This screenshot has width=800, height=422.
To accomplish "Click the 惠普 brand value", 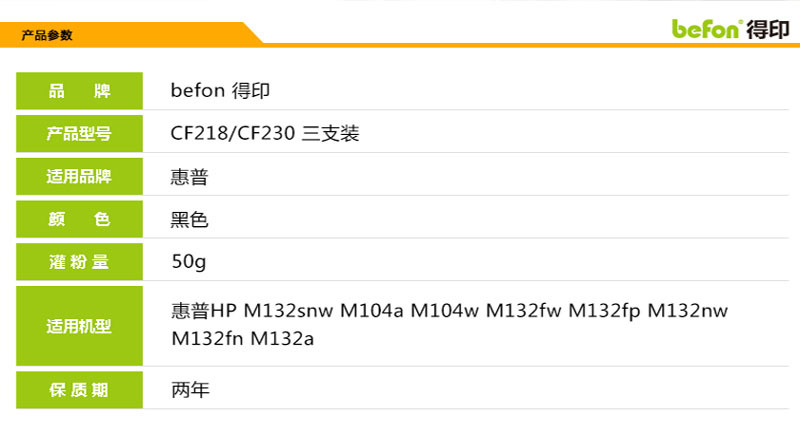I will click(x=189, y=177).
